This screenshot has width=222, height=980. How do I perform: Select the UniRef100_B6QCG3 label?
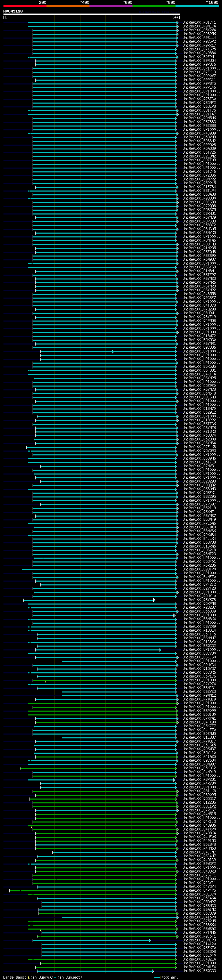(199, 971)
